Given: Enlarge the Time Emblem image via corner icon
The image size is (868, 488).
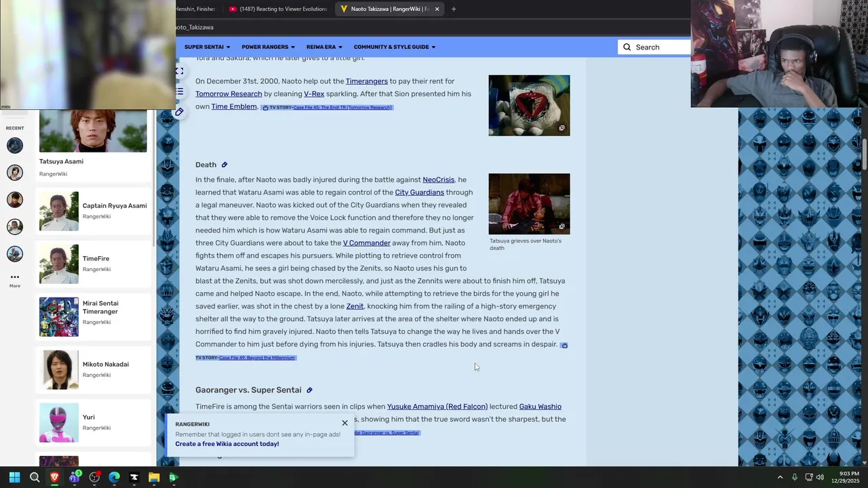Looking at the screenshot, I should click(561, 128).
